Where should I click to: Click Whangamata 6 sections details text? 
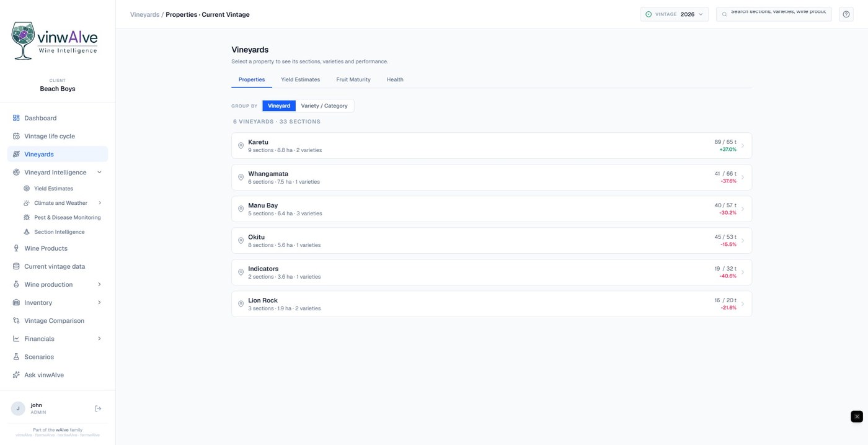click(x=284, y=182)
